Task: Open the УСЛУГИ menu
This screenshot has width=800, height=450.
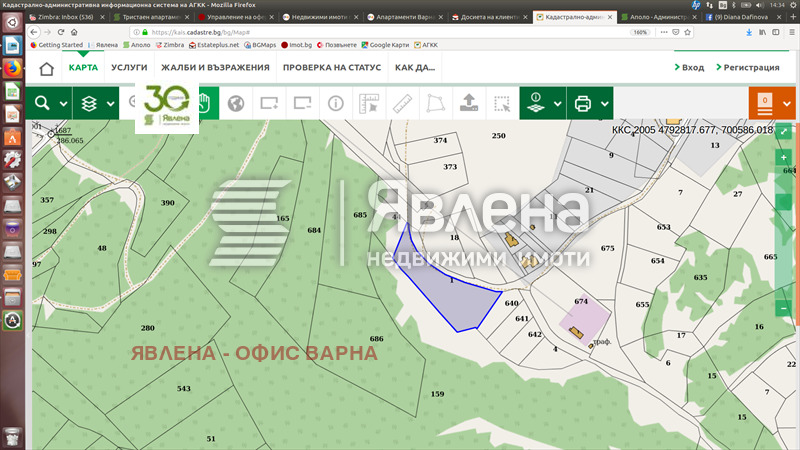Action: pyautogui.click(x=129, y=67)
